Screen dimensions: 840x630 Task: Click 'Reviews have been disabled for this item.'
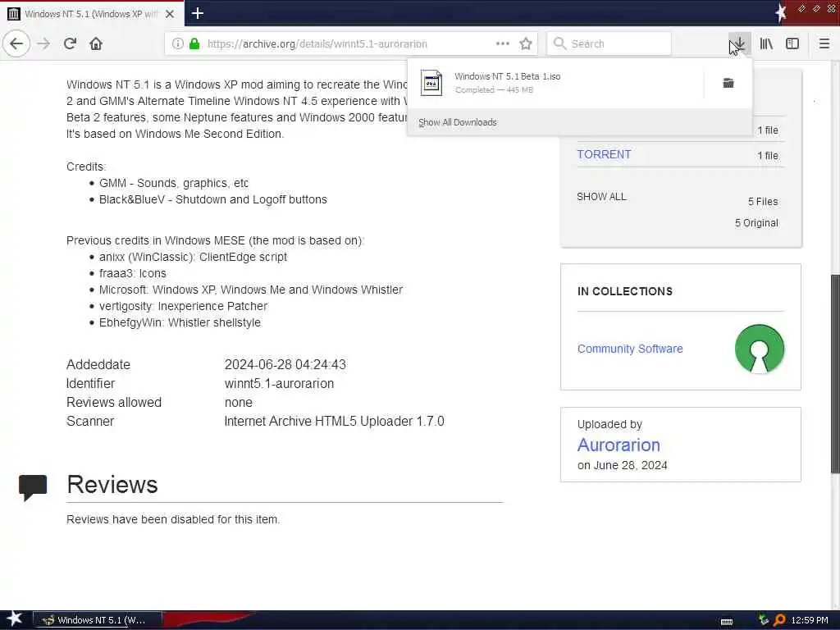[x=173, y=519]
